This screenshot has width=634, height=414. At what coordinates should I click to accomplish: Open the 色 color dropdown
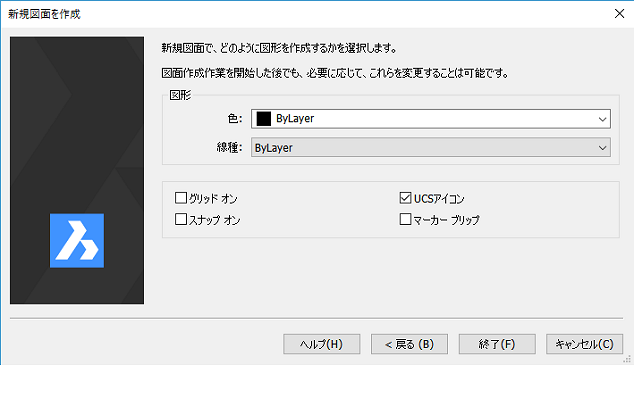431,119
